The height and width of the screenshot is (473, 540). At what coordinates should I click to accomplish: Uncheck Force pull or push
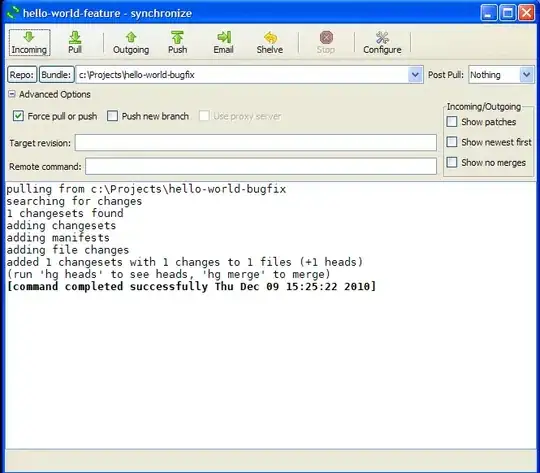coord(18,116)
